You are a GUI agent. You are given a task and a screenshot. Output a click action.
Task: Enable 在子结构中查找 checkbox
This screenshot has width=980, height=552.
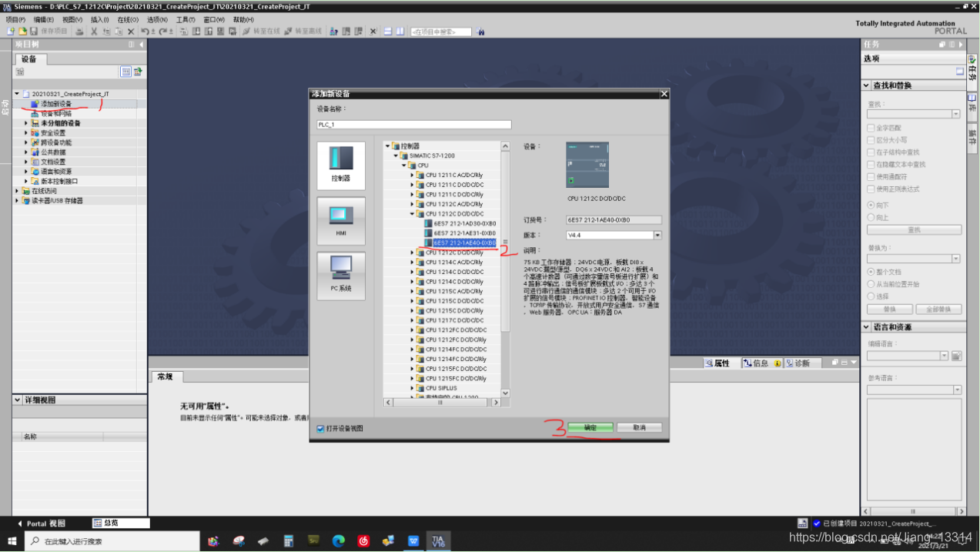tap(871, 152)
